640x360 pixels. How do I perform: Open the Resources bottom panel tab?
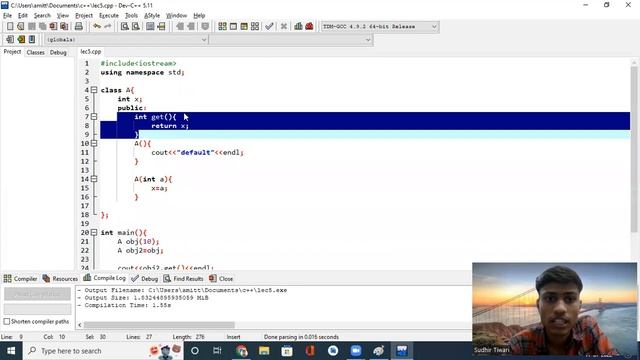coord(60,279)
